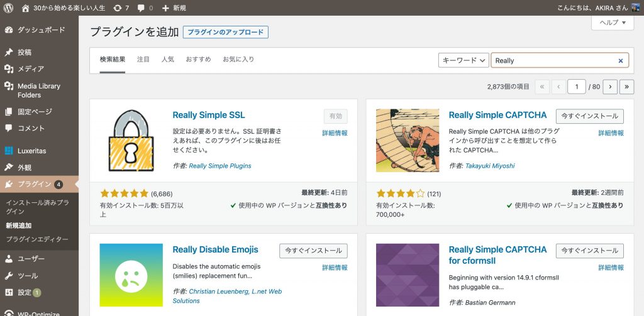Open インストール済みプラグイン submenu item
The width and height of the screenshot is (644, 316).
coord(37,207)
